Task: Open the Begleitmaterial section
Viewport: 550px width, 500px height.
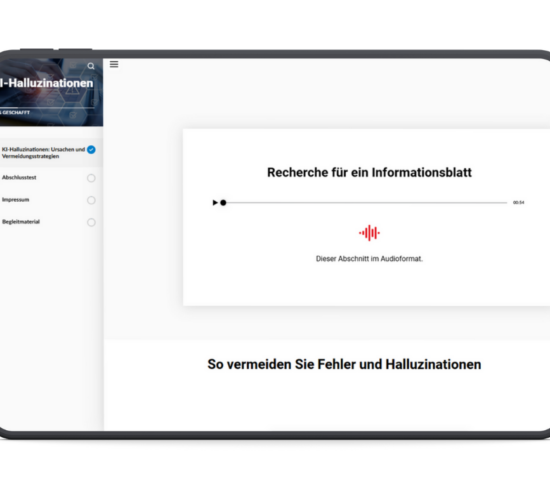Action: pyautogui.click(x=21, y=222)
